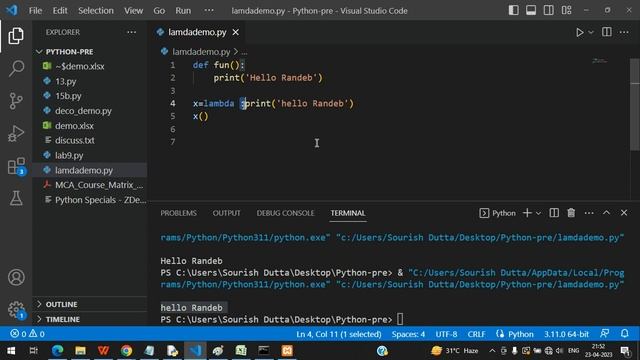Open feedback icon in status bar
The height and width of the screenshot is (360, 640).
(x=604, y=334)
